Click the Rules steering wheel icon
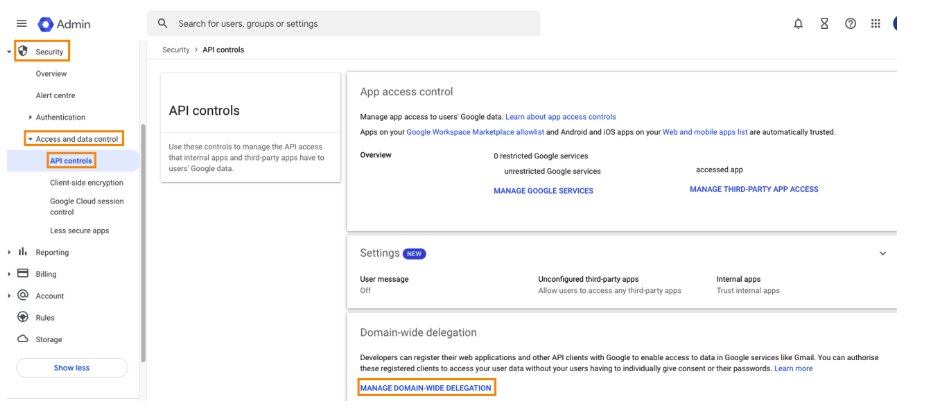 [23, 317]
